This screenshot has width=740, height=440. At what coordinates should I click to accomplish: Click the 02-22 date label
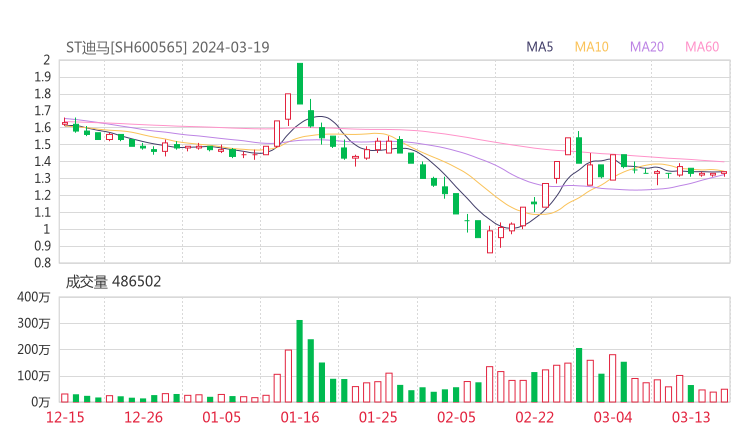[x=534, y=417]
